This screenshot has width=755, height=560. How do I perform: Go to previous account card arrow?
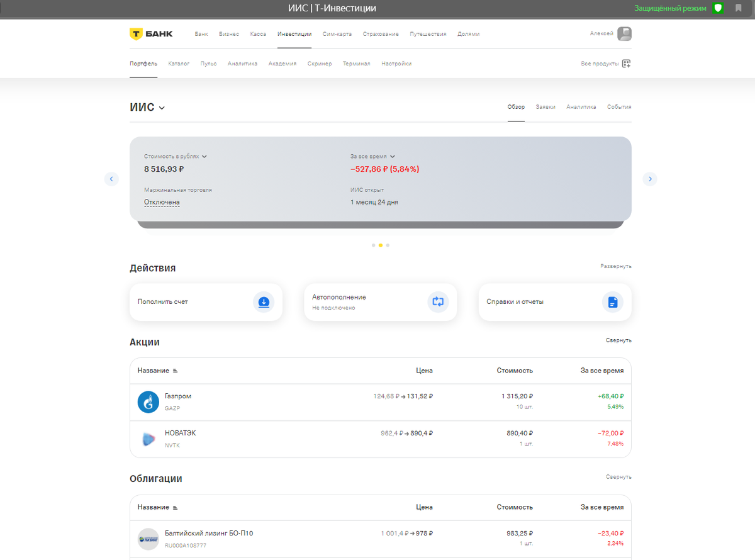coord(111,179)
